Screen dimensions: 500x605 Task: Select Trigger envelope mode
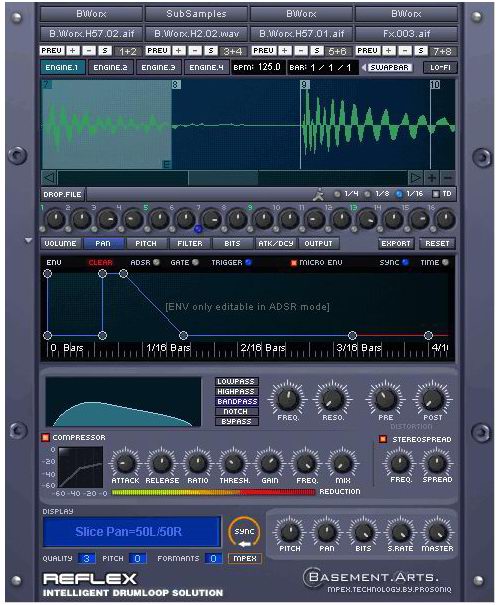coord(248,262)
